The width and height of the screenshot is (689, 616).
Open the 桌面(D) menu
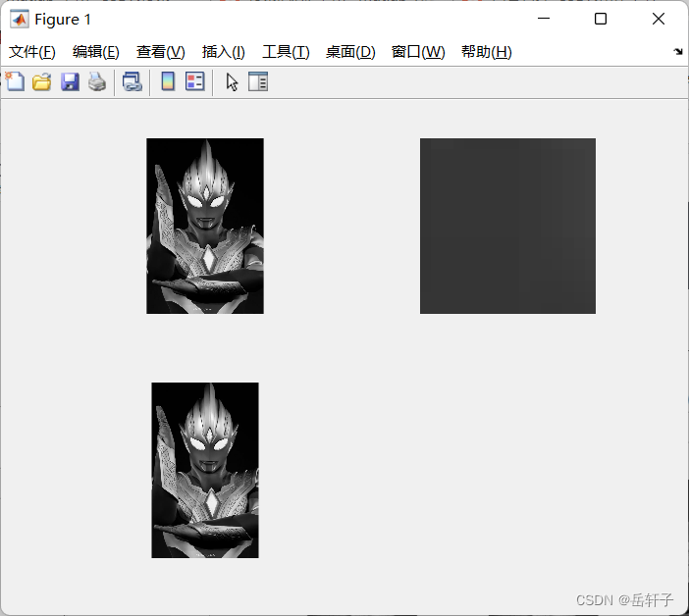click(350, 52)
